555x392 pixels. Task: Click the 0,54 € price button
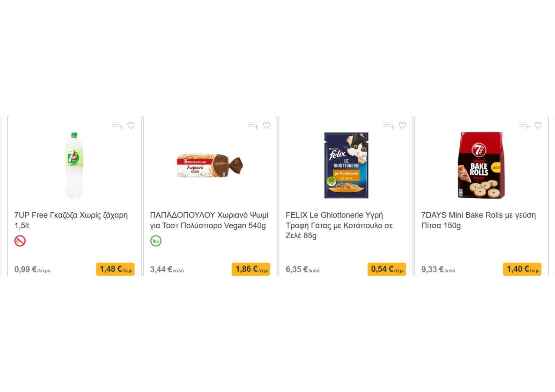tap(387, 269)
